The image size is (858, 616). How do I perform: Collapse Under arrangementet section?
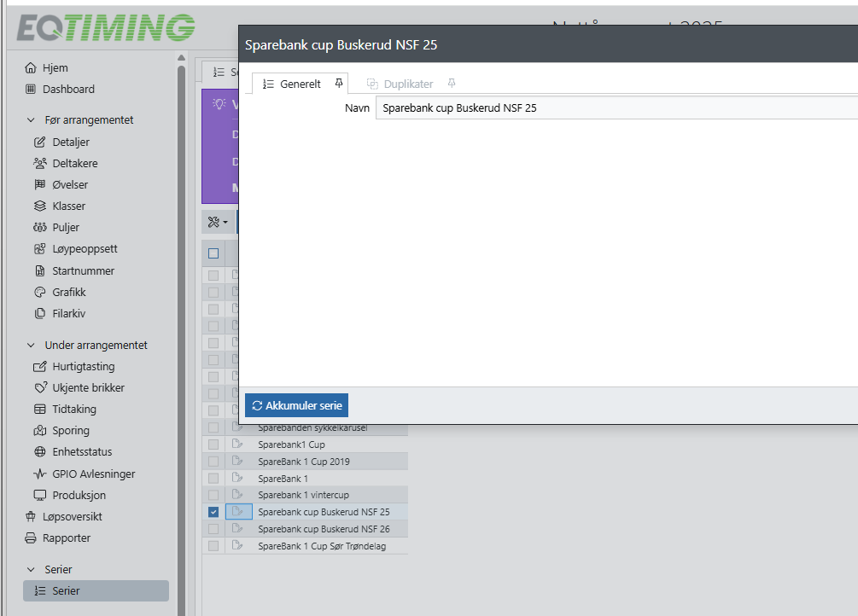(32, 346)
